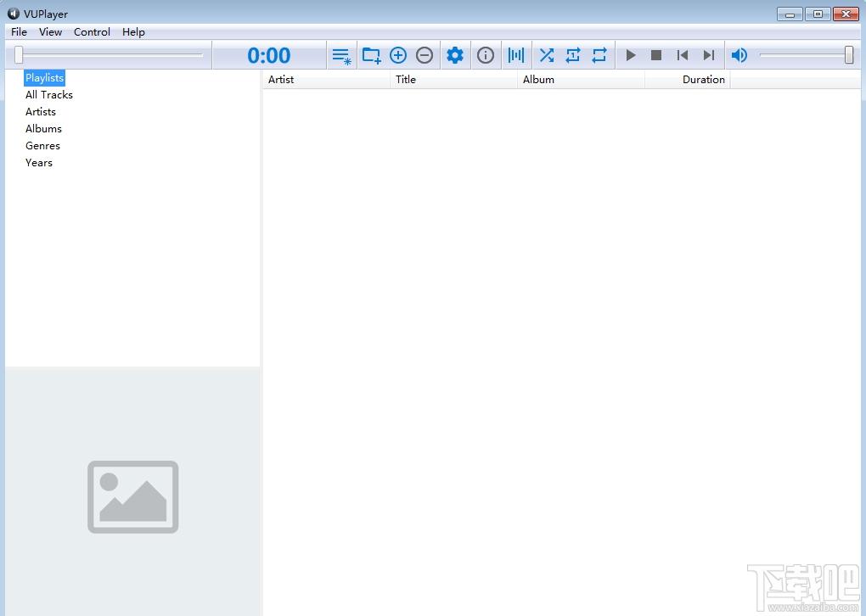Click the new playlist icon
This screenshot has height=616, width=866.
click(x=342, y=55)
